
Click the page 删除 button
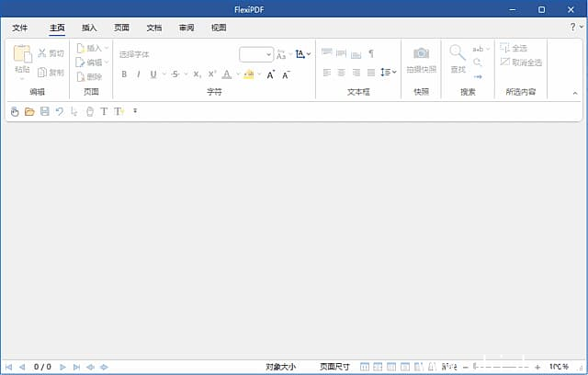point(89,77)
